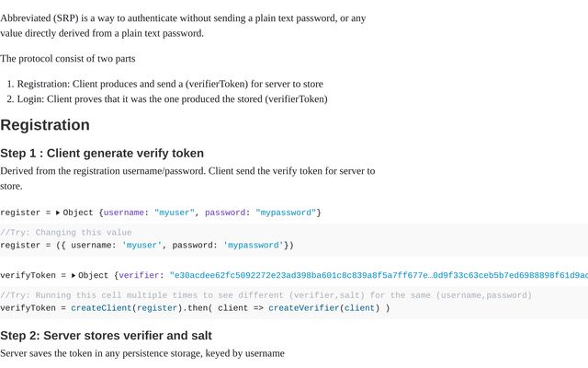
Task: Expand the register Object disclosure triangle
Action: coord(58,213)
